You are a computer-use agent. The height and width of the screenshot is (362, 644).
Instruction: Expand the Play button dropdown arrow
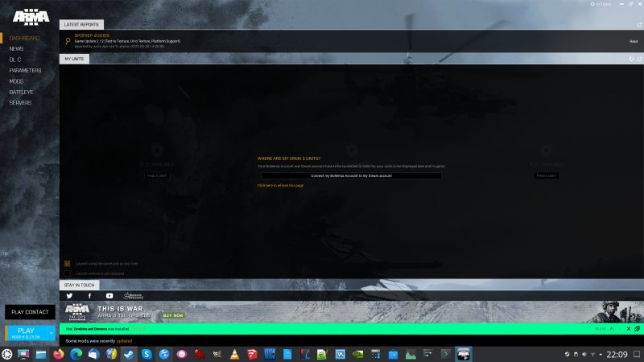pyautogui.click(x=52, y=333)
